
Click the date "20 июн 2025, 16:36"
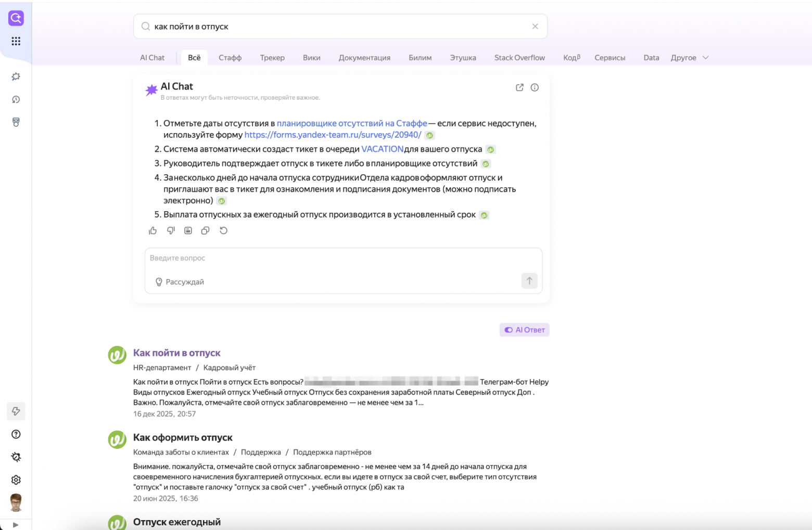(166, 498)
